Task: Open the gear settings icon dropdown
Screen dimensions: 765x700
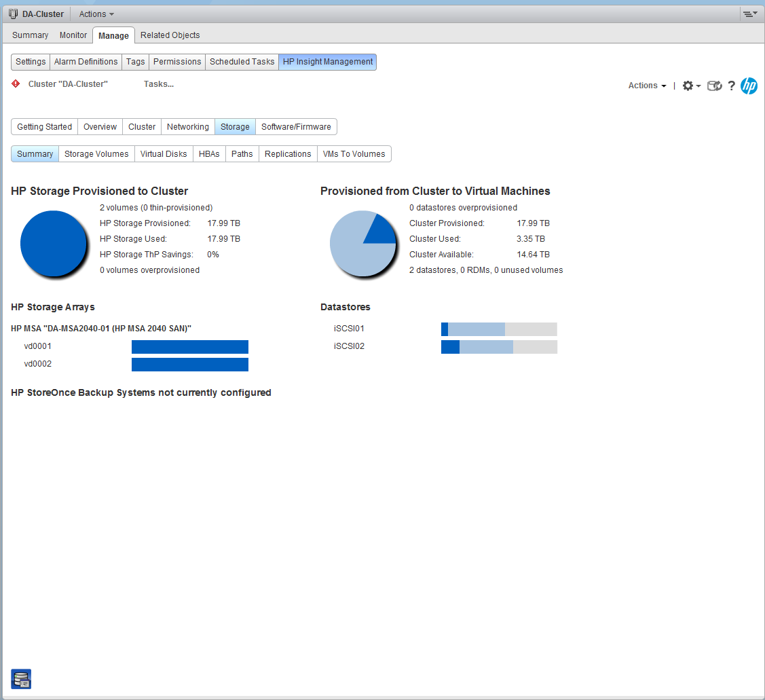Action: tap(691, 86)
